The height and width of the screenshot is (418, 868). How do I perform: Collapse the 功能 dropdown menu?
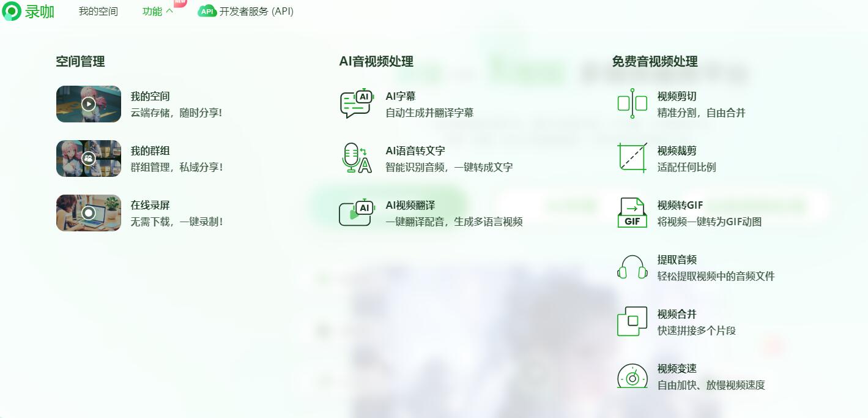point(158,12)
